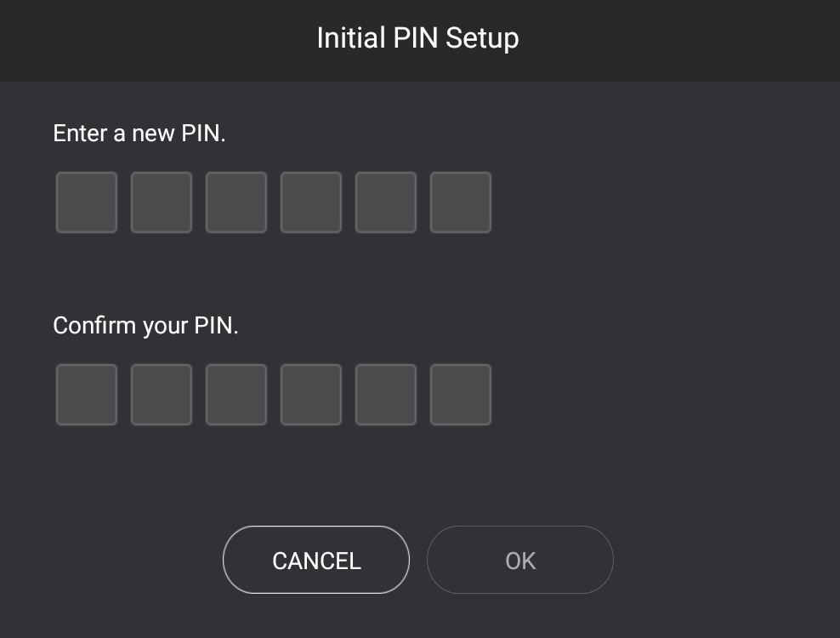
Task: Click the fourth new PIN digit box
Action: pyautogui.click(x=311, y=202)
